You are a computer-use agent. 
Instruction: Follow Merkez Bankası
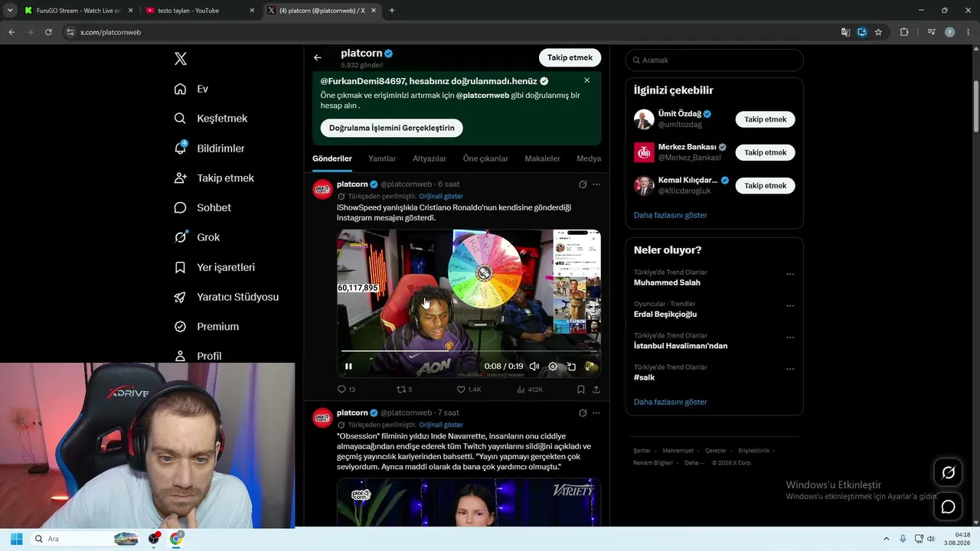click(765, 152)
